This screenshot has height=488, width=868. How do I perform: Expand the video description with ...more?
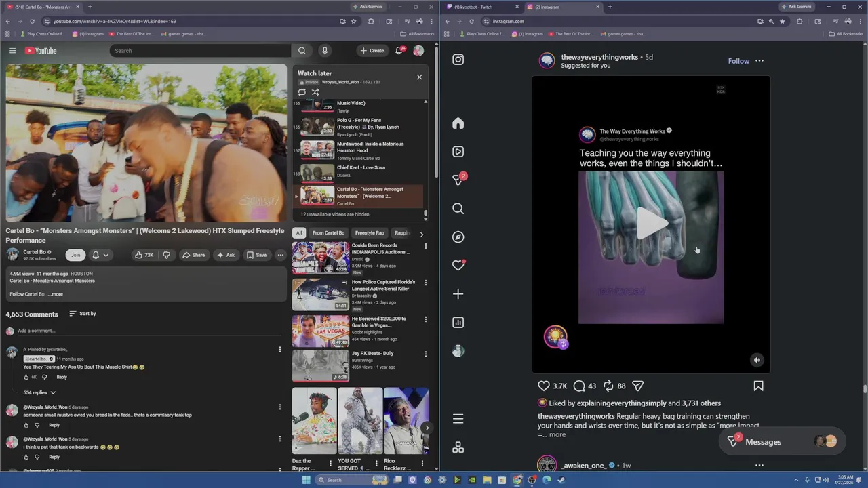pos(56,294)
